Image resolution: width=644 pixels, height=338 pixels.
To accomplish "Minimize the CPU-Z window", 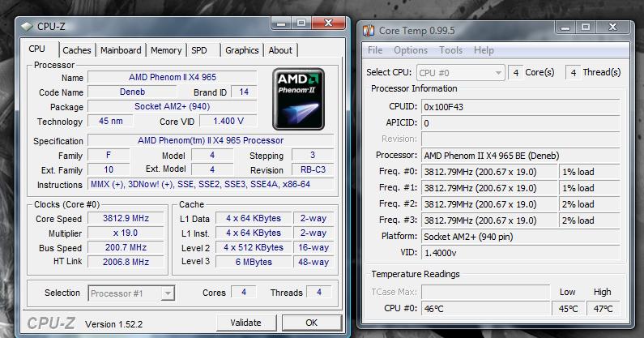I will (281, 24).
